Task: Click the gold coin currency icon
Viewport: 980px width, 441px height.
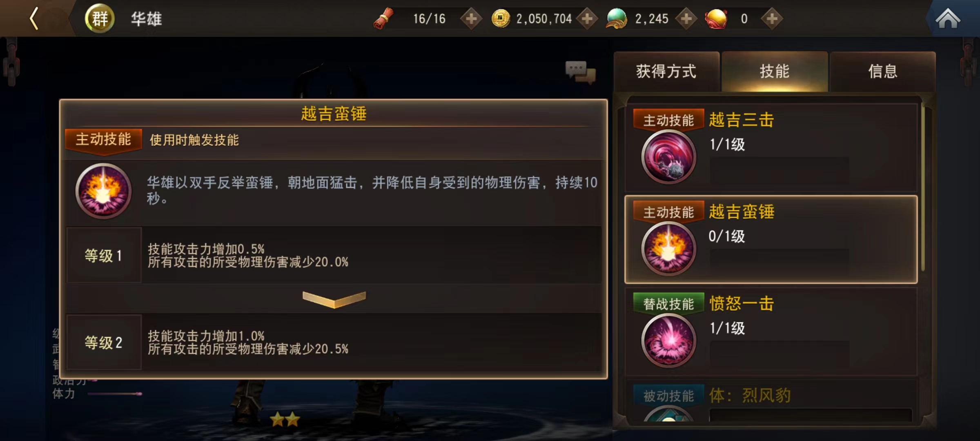Action: pyautogui.click(x=501, y=18)
